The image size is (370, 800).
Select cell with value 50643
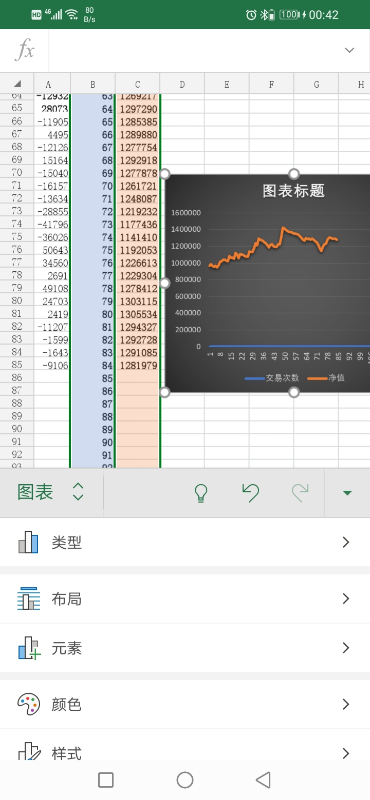click(x=52, y=249)
